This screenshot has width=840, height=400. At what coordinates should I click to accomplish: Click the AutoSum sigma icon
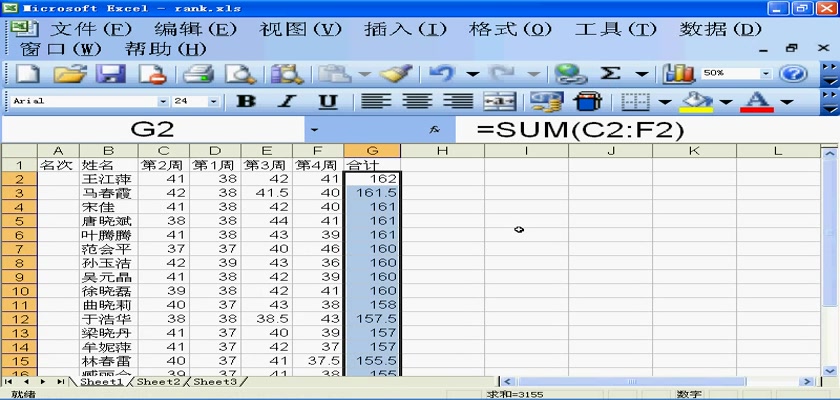(610, 73)
